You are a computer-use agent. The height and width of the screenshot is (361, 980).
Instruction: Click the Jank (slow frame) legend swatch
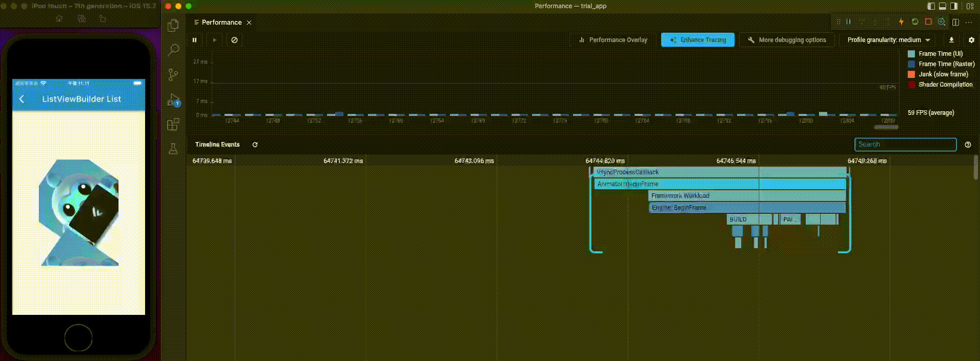911,74
